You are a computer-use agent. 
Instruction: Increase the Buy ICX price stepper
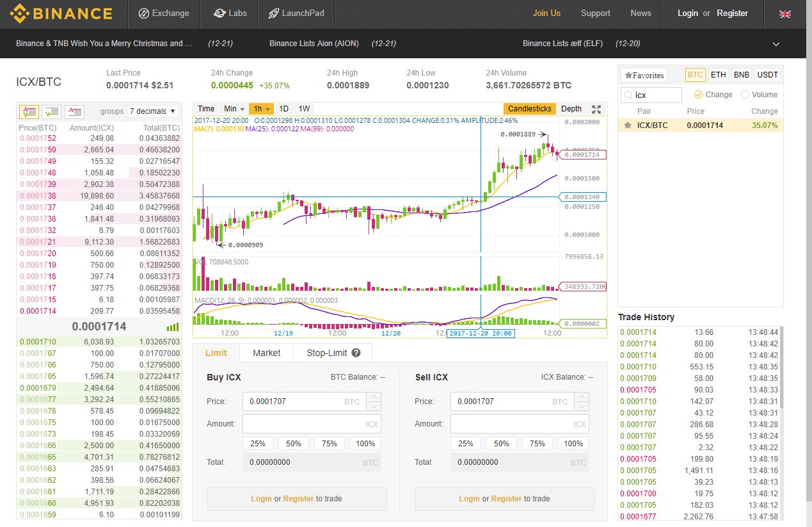point(374,397)
